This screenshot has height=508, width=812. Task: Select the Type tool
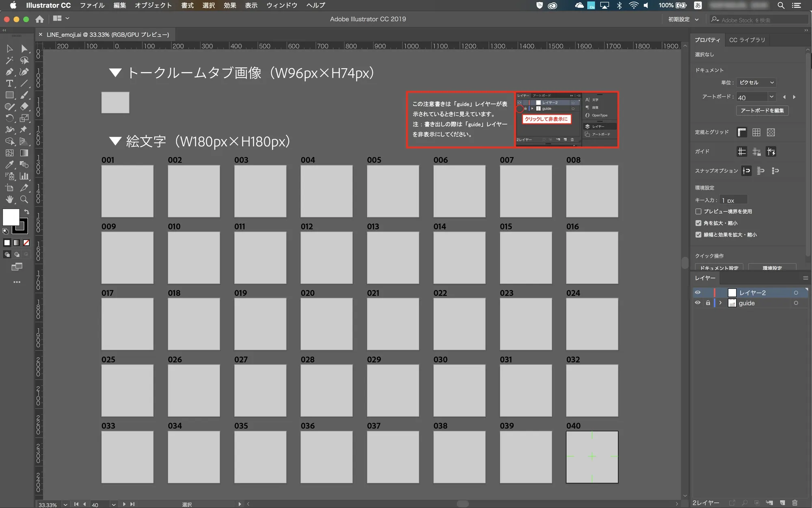click(x=9, y=83)
